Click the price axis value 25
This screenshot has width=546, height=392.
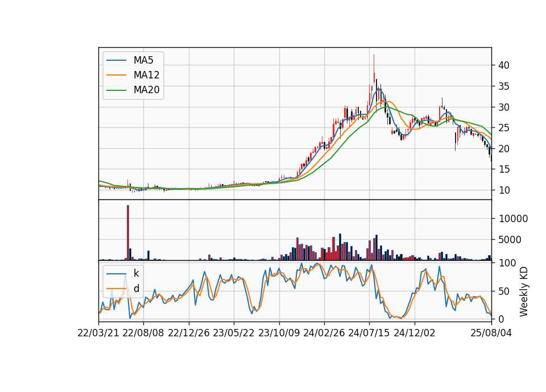pos(504,128)
